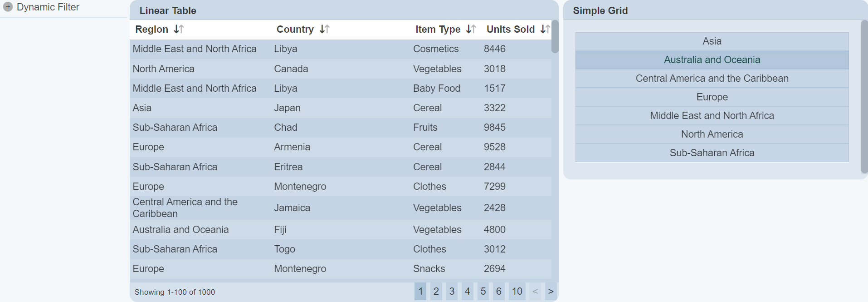
Task: Open page 5 in pagination
Action: click(x=483, y=292)
